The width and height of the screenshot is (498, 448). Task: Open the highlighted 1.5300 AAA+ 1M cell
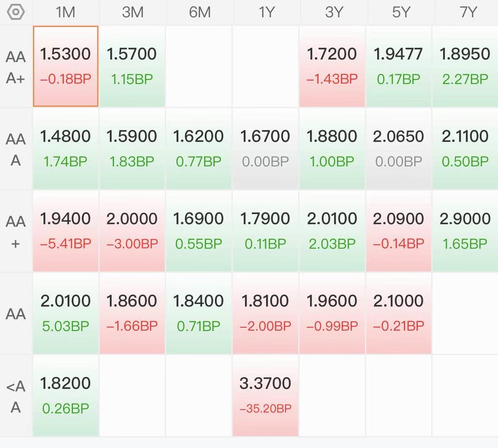point(66,66)
